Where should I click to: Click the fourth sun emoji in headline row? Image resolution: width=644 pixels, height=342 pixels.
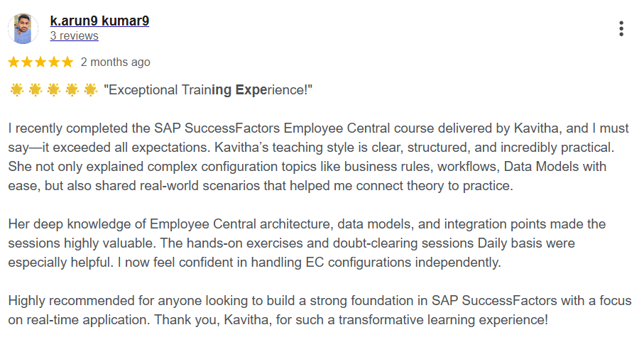pyautogui.click(x=72, y=89)
